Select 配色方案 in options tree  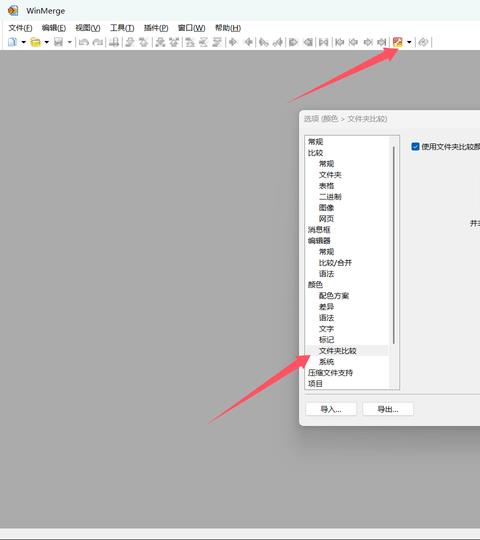334,295
